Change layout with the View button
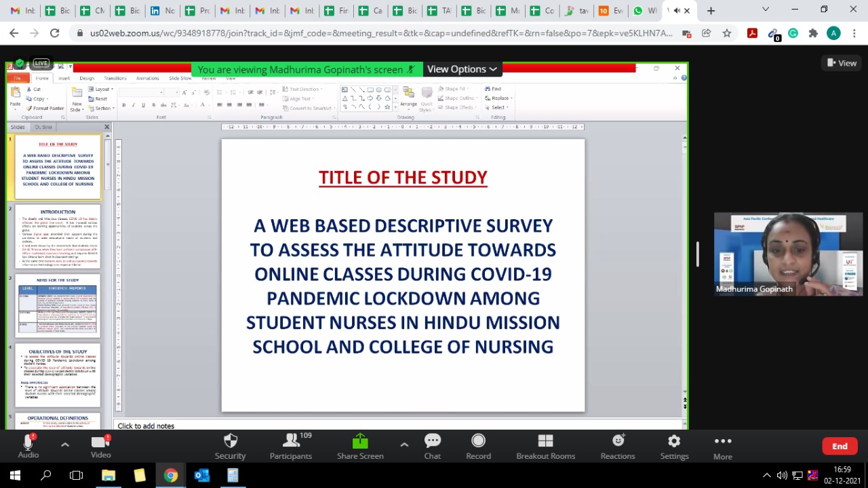 click(842, 63)
